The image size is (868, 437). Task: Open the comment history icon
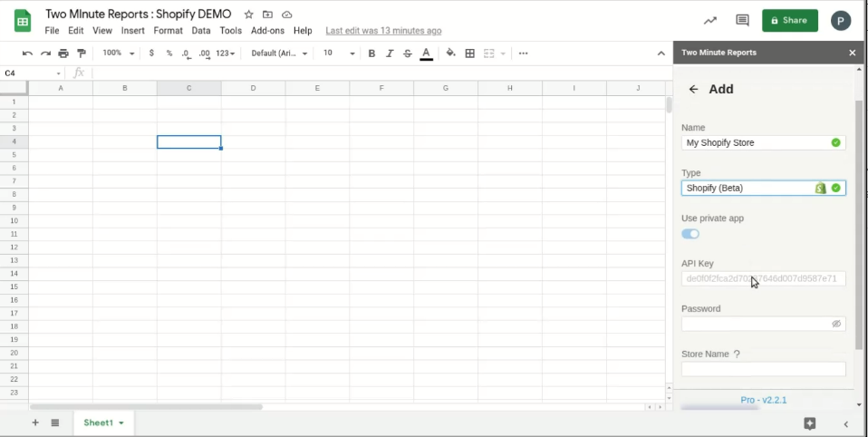[742, 21]
